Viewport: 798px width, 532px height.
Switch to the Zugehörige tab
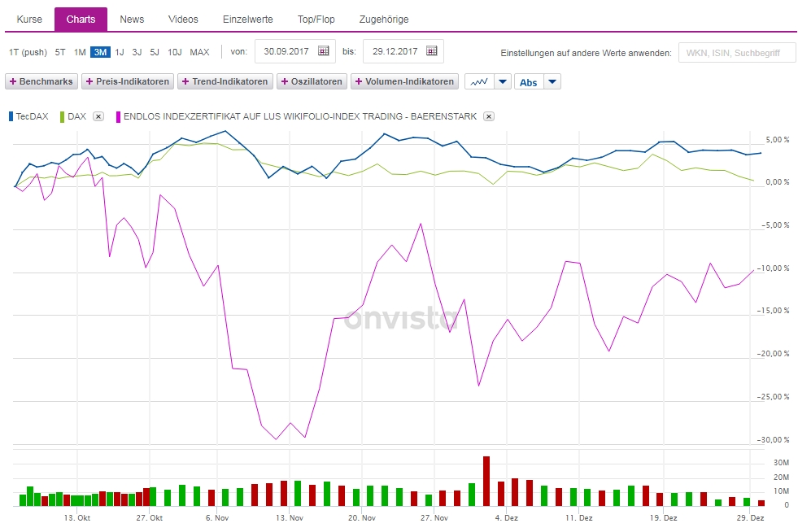click(384, 20)
